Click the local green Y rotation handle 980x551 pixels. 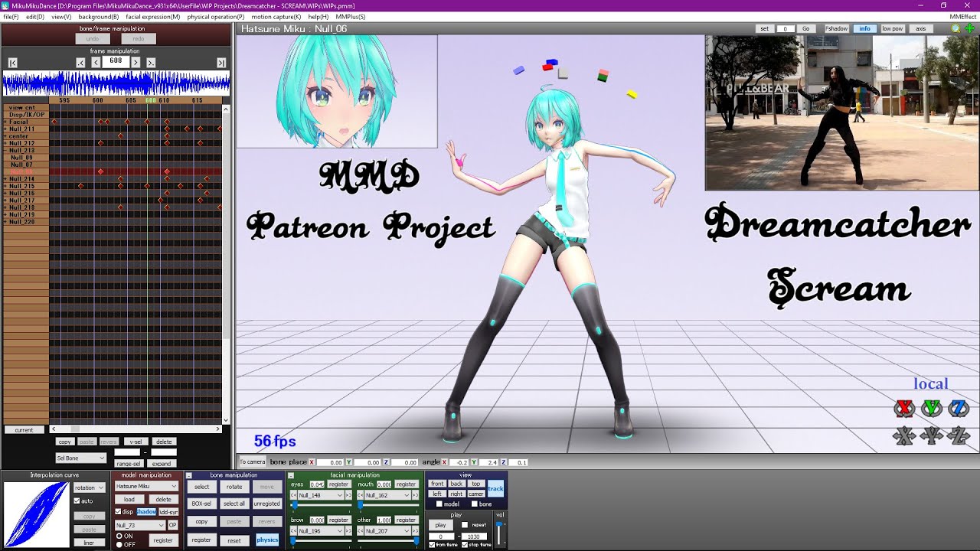931,409
